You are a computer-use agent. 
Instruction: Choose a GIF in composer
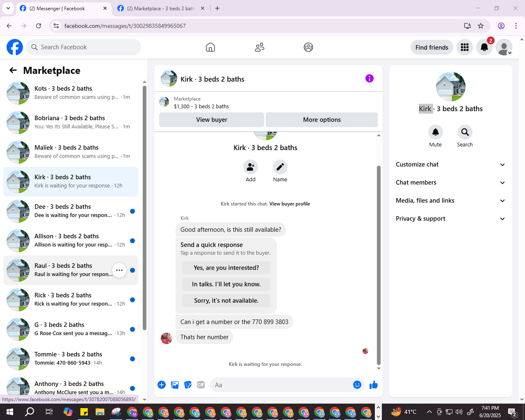click(x=201, y=385)
